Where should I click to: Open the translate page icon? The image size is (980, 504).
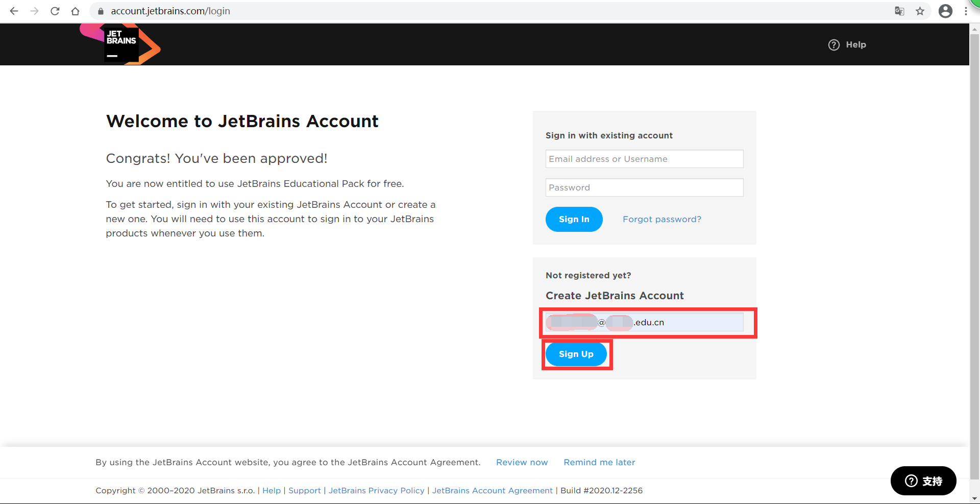click(899, 11)
